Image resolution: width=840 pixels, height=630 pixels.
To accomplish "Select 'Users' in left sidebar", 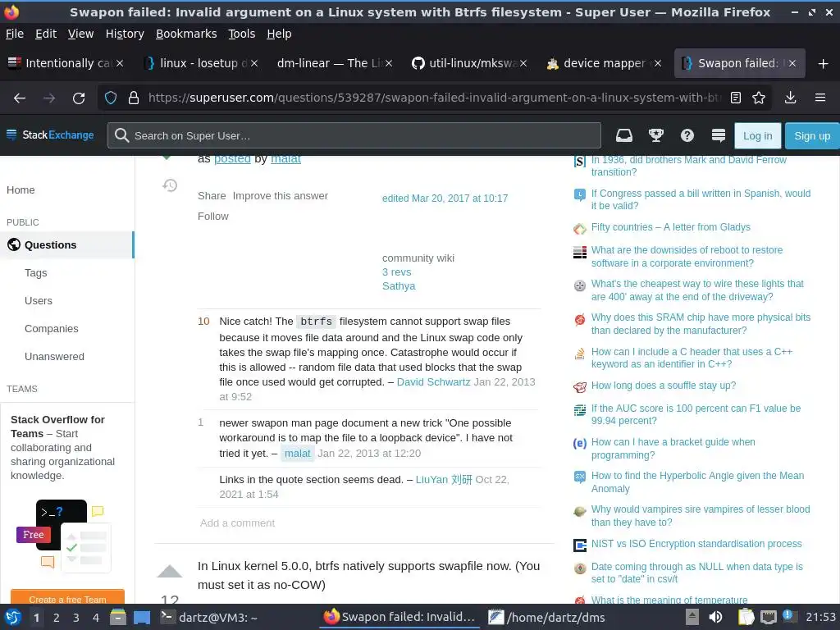I will (x=39, y=300).
